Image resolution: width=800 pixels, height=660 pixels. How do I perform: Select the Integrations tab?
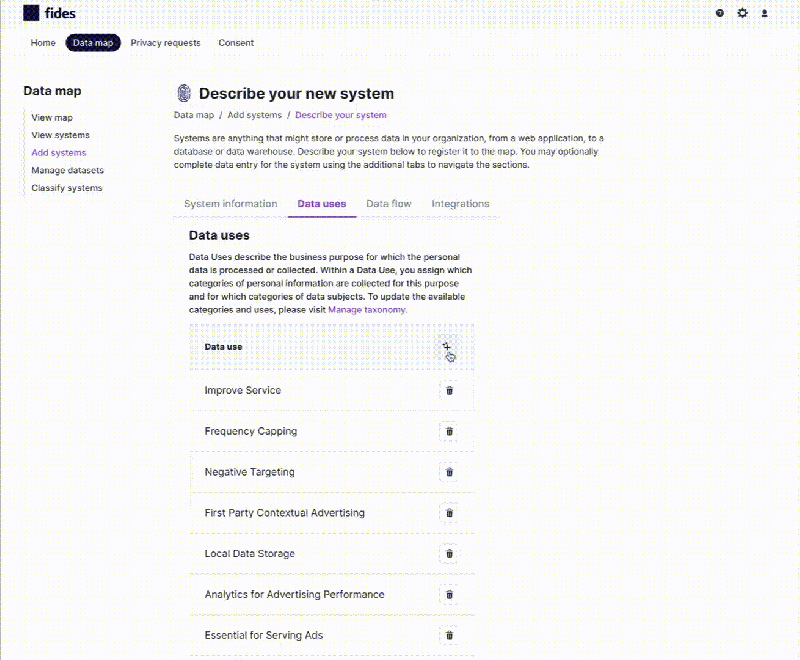pyautogui.click(x=460, y=203)
